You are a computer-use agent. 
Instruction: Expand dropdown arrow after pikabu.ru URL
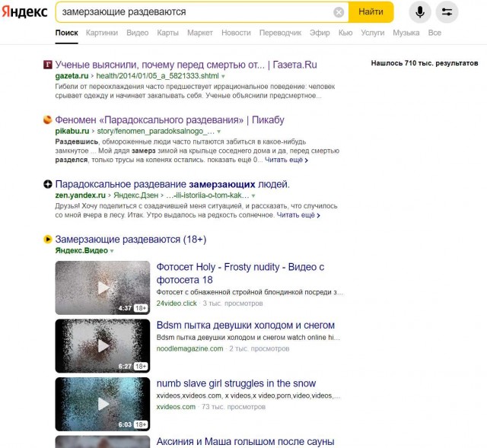pyautogui.click(x=218, y=132)
